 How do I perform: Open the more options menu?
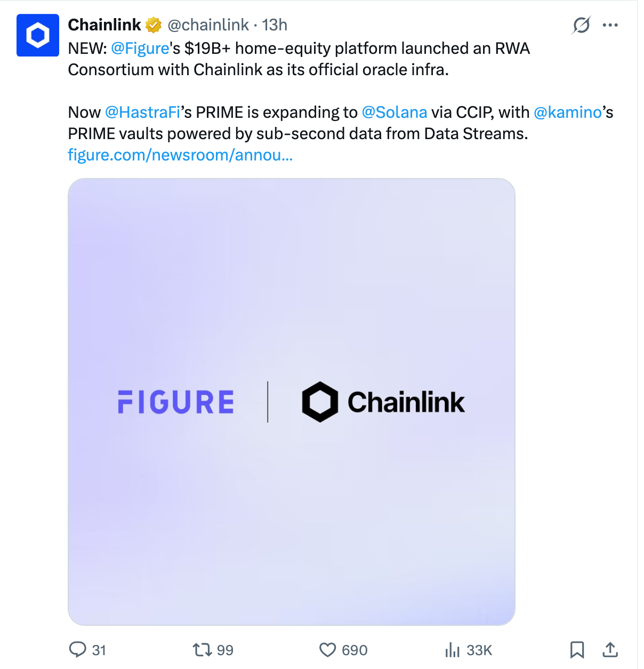[x=610, y=25]
